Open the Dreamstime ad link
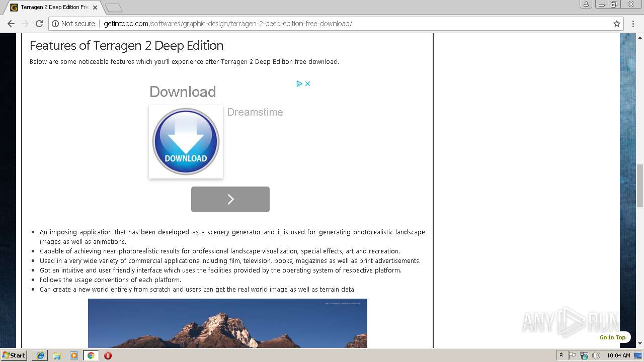The image size is (644, 362). point(255,112)
